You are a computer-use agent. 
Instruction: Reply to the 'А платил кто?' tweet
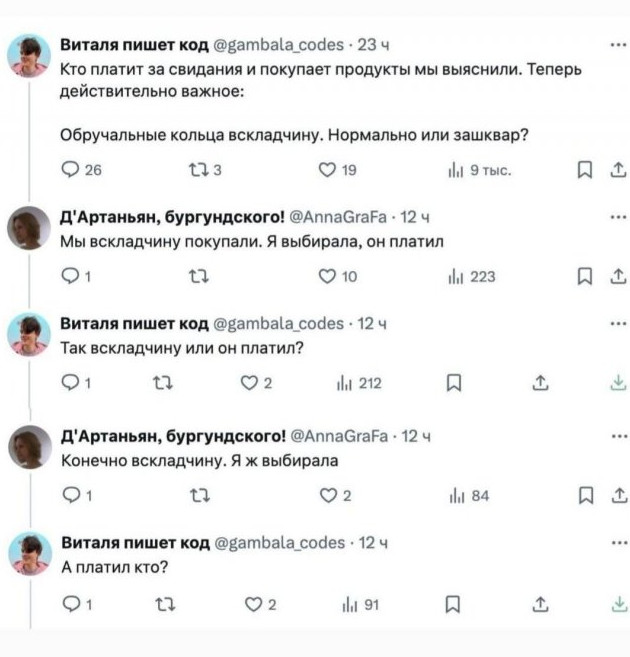pos(69,603)
